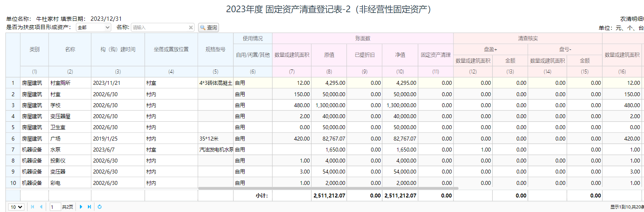The image size is (644, 212).
Task: Click the 名称 column header
Action: click(70, 49)
